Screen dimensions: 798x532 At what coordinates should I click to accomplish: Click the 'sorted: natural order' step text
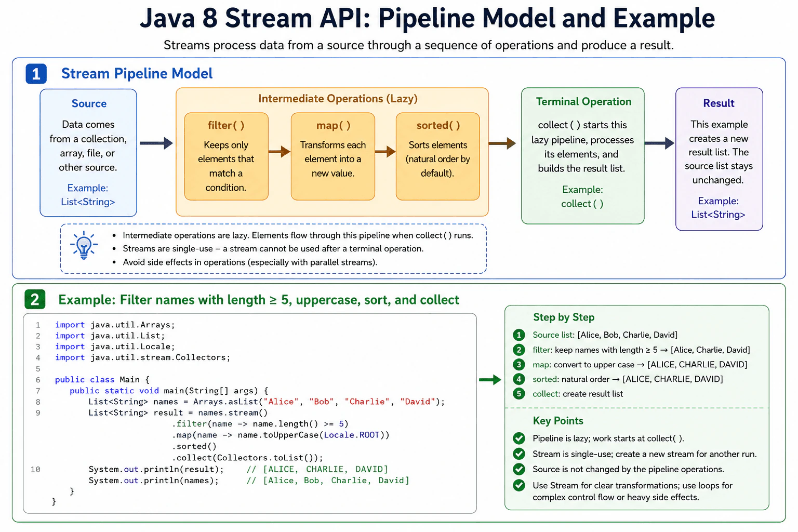[x=628, y=379]
